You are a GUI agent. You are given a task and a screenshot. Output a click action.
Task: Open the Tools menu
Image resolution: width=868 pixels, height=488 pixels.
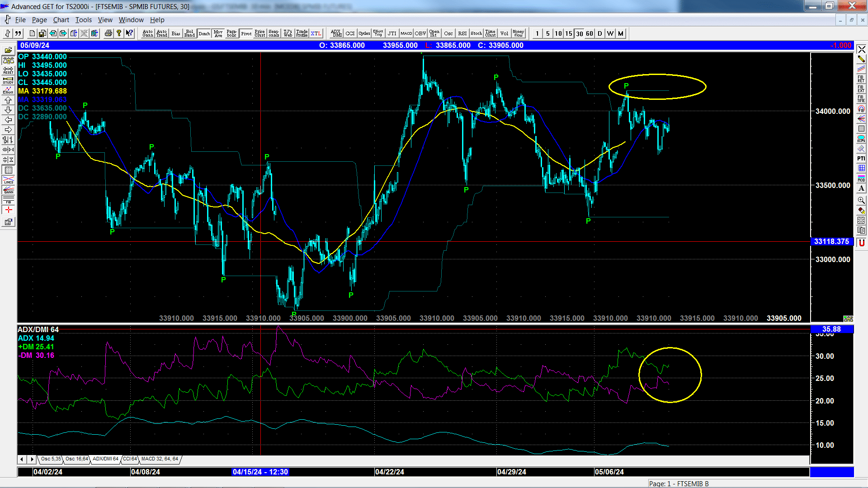pos(83,20)
